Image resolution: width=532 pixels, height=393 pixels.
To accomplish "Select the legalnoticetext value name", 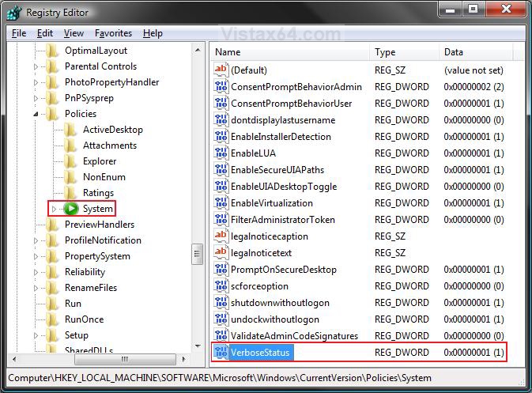I will (x=261, y=253).
